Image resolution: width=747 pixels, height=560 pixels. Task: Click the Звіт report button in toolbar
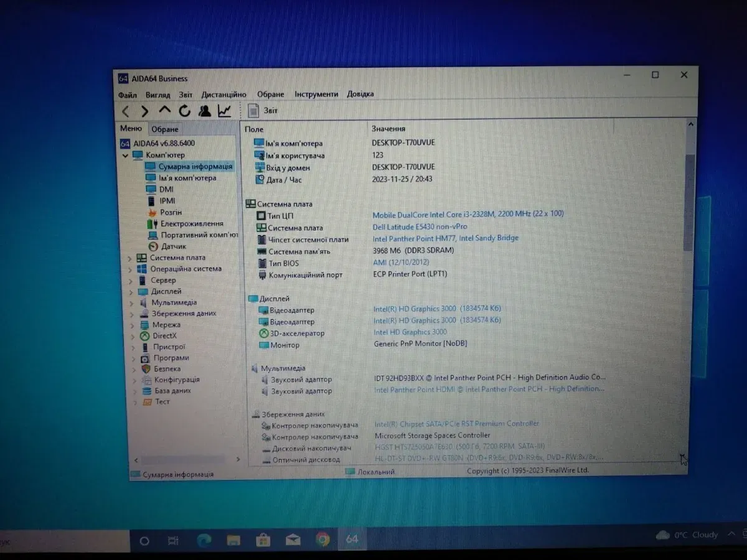pos(264,111)
